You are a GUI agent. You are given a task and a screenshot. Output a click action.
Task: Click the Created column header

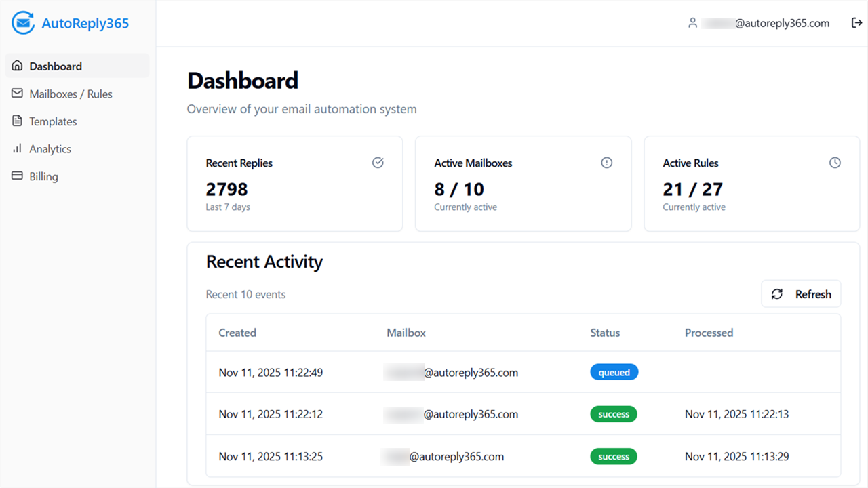coord(237,333)
